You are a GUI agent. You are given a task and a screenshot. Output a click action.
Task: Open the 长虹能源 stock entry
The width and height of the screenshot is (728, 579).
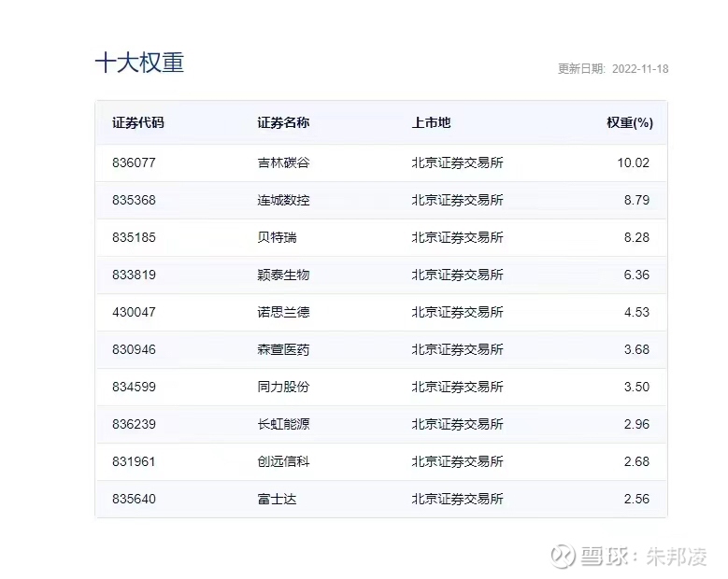click(x=283, y=424)
